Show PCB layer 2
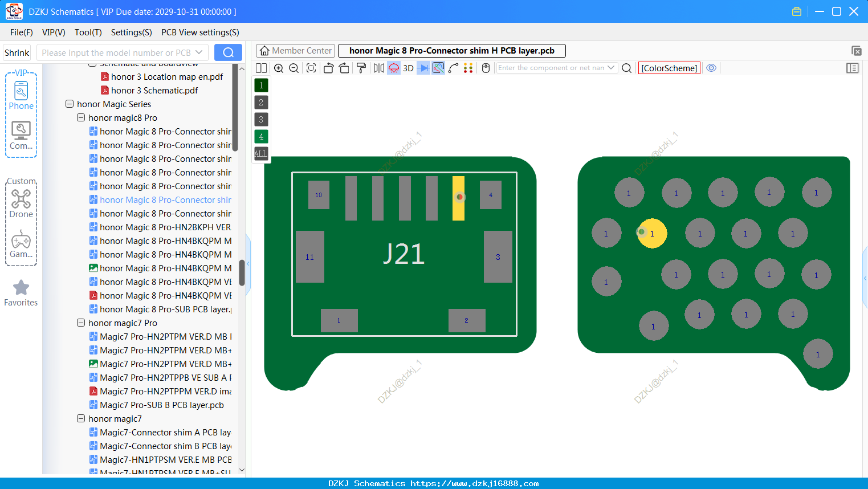Screen dimensions: 868x489 pos(261,102)
